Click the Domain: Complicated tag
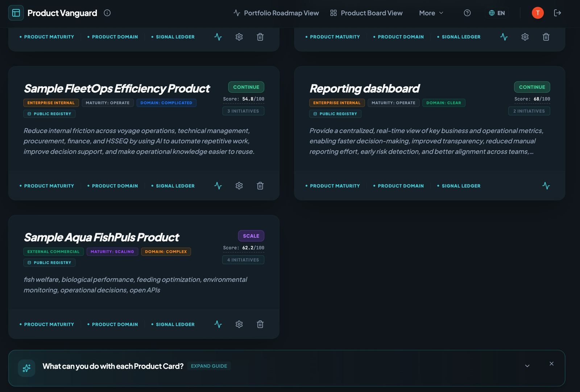The image size is (580, 392). point(166,103)
